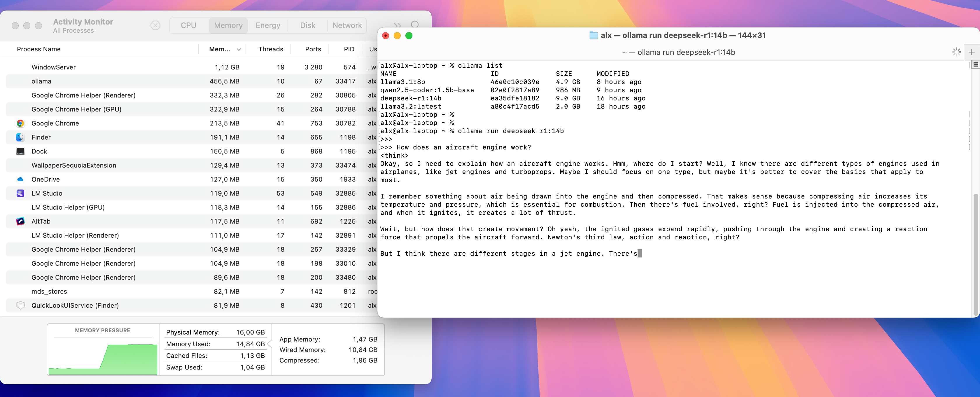
Task: Select the ollama process row
Action: point(114,81)
